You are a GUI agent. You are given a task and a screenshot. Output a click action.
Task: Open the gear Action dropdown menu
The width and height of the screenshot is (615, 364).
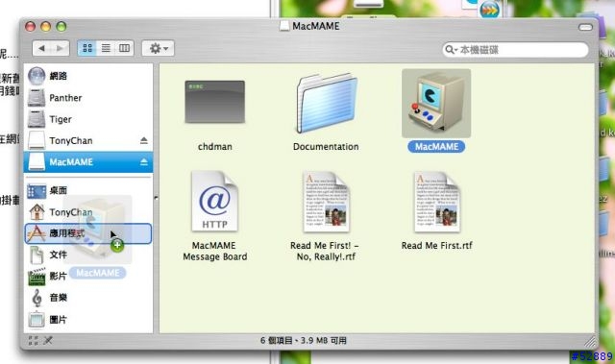[x=158, y=49]
